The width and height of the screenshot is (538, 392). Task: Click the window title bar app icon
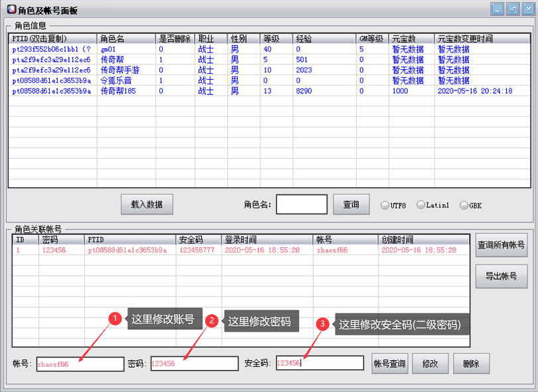(x=11, y=9)
